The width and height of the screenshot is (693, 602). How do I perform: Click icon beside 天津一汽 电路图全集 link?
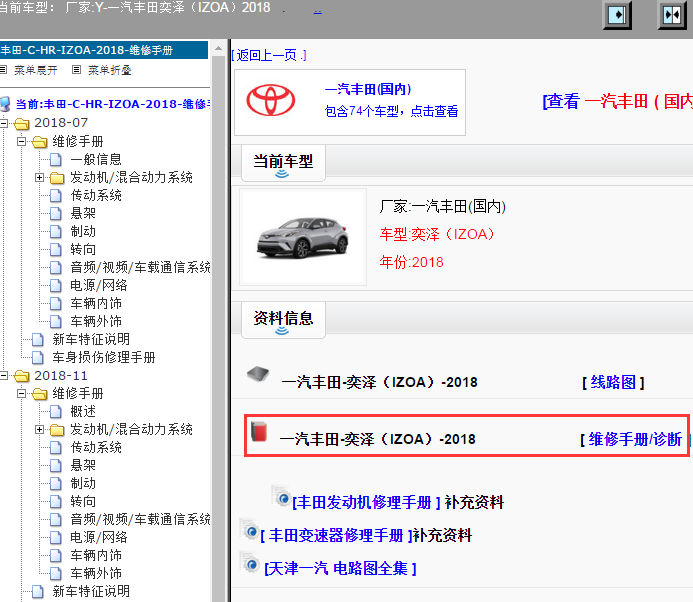coord(249,562)
